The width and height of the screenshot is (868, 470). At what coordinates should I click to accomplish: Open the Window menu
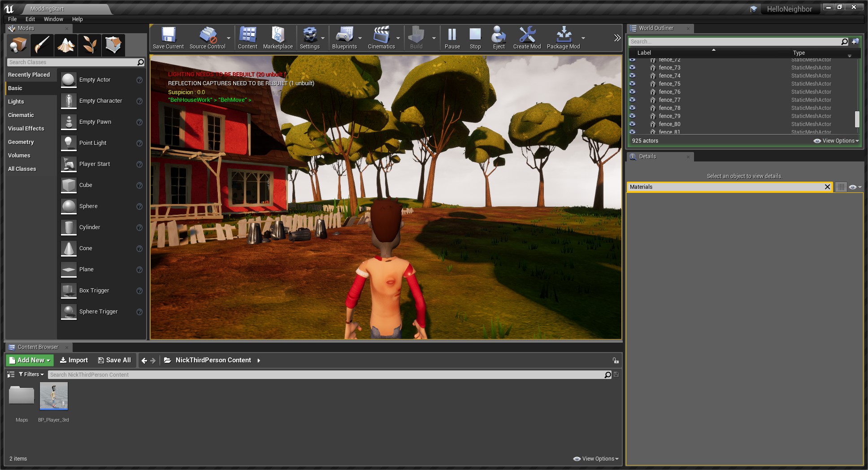coord(53,19)
